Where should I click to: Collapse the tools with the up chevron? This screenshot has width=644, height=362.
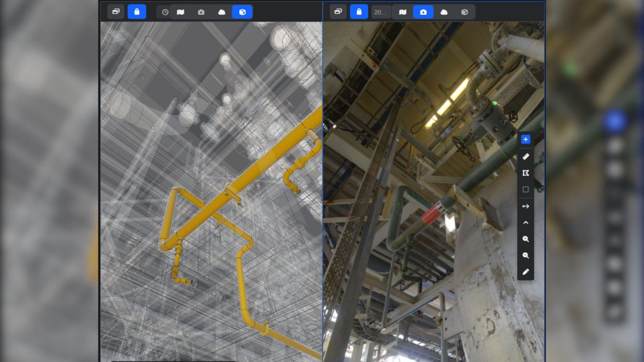coord(526,222)
